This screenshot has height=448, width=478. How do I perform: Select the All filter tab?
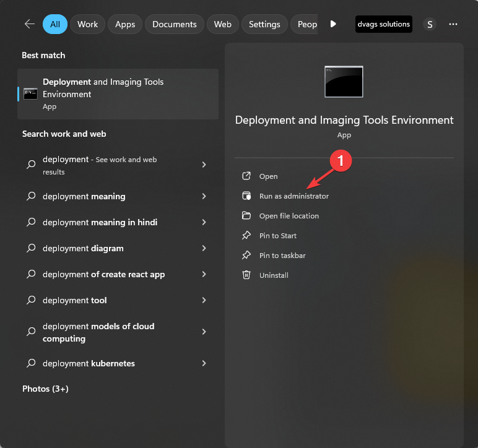tap(55, 24)
